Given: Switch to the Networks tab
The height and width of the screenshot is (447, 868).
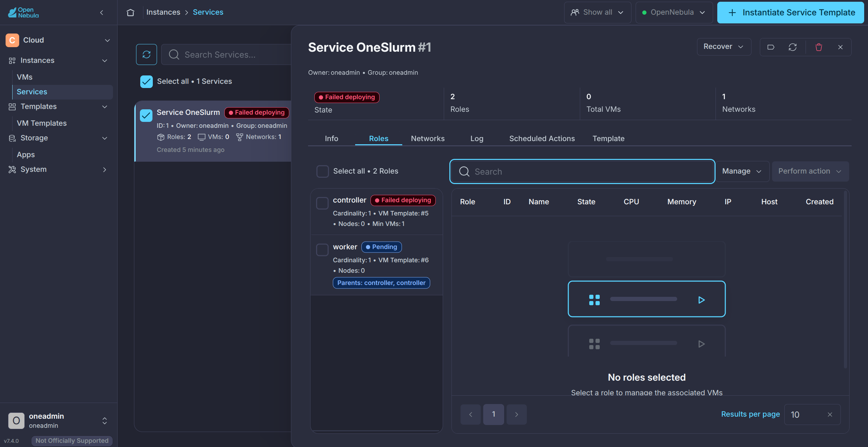Looking at the screenshot, I should [428, 139].
